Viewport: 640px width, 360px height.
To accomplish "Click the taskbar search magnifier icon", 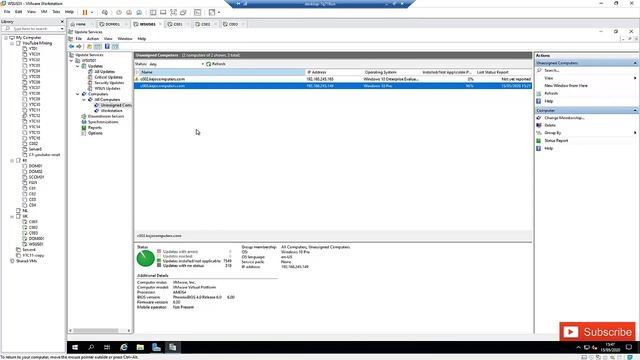I will coord(91,347).
